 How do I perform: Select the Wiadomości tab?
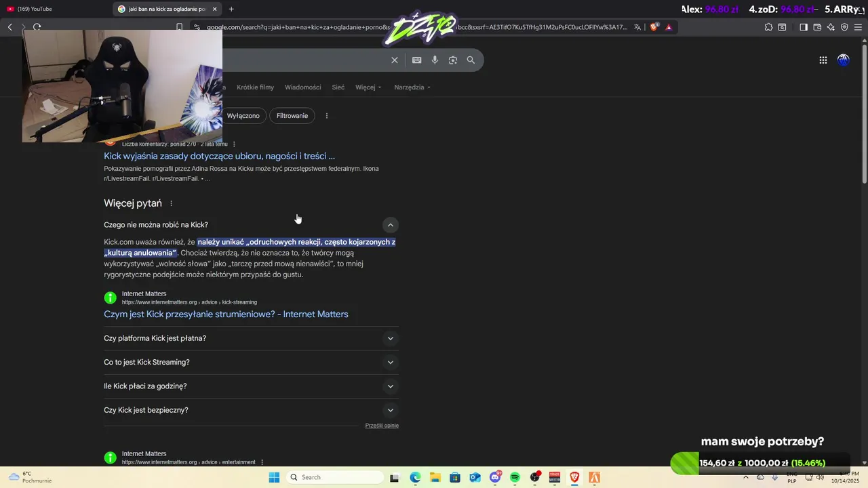302,87
